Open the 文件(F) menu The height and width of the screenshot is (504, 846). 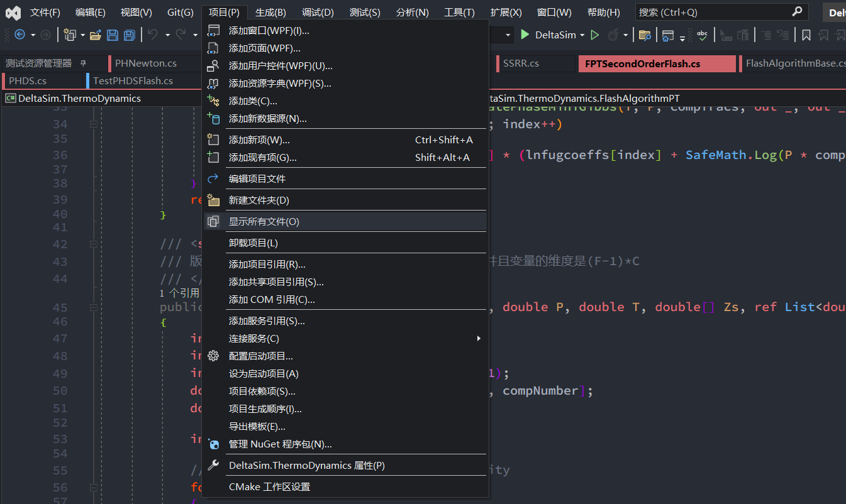point(45,13)
